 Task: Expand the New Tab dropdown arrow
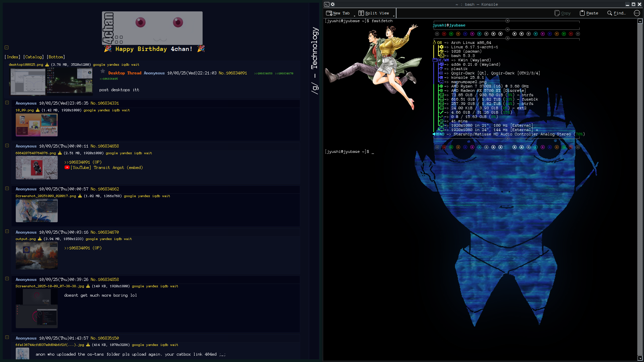tap(355, 15)
